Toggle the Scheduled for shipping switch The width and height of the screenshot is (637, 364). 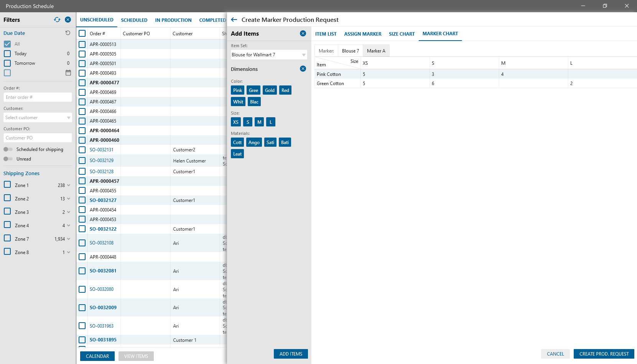click(x=8, y=149)
